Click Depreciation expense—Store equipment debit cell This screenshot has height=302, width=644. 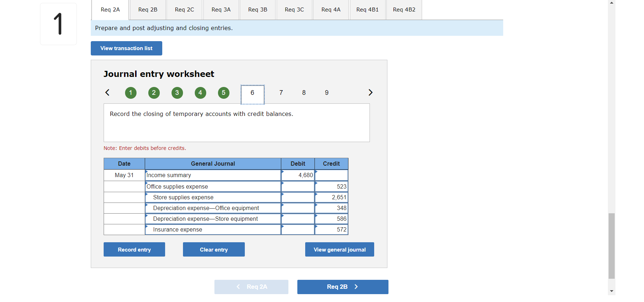point(298,219)
